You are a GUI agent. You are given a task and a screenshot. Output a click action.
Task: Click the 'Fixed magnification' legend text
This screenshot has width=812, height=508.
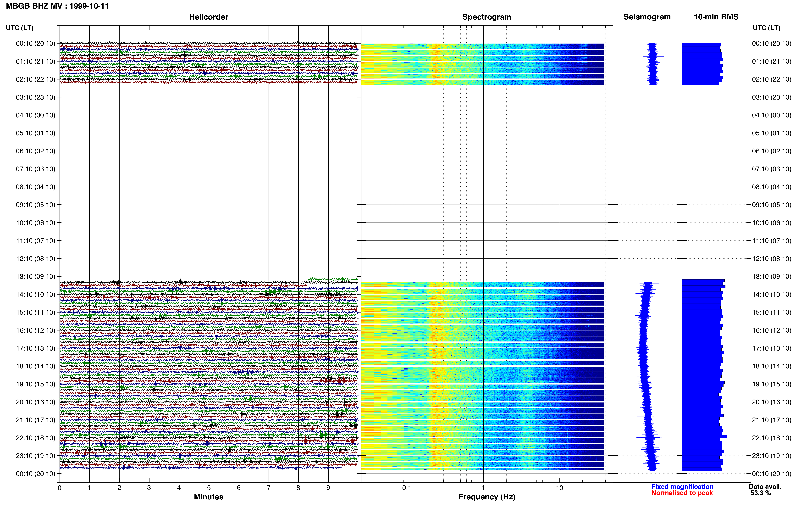(x=682, y=486)
